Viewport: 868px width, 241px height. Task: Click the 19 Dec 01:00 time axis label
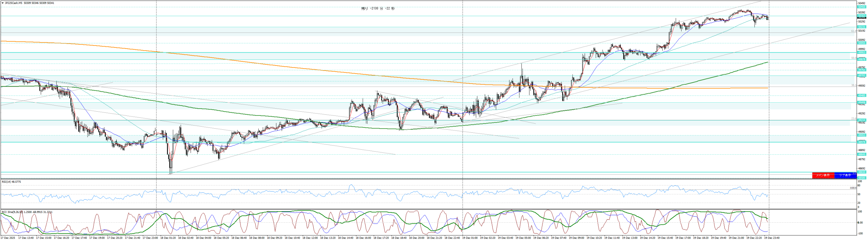[x=470, y=238]
